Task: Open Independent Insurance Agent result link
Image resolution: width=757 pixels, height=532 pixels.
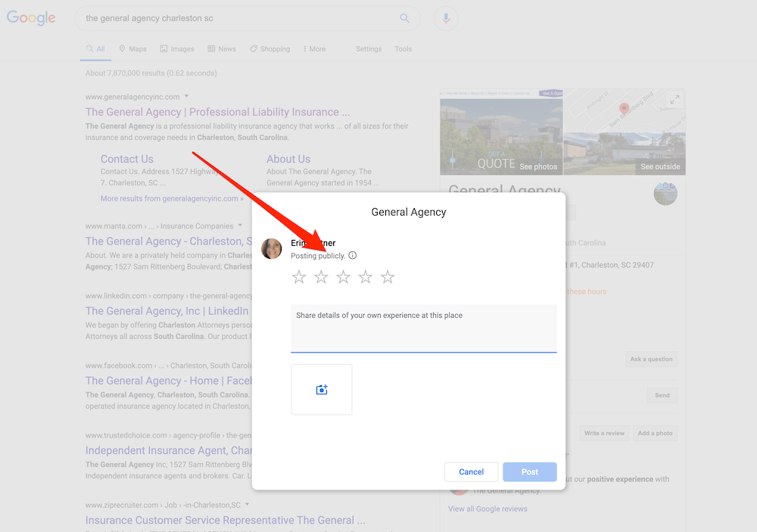Action: [169, 450]
